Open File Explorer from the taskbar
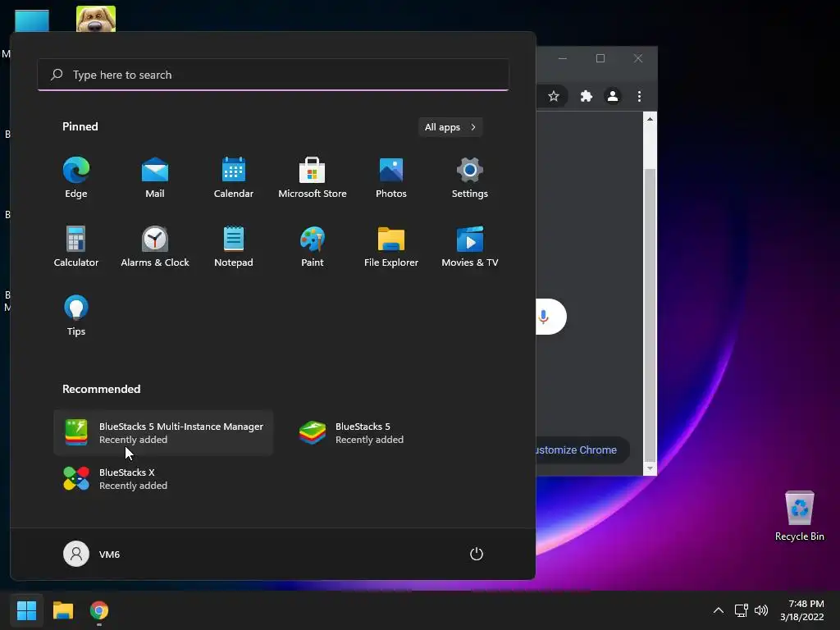The image size is (840, 630). pos(62,610)
